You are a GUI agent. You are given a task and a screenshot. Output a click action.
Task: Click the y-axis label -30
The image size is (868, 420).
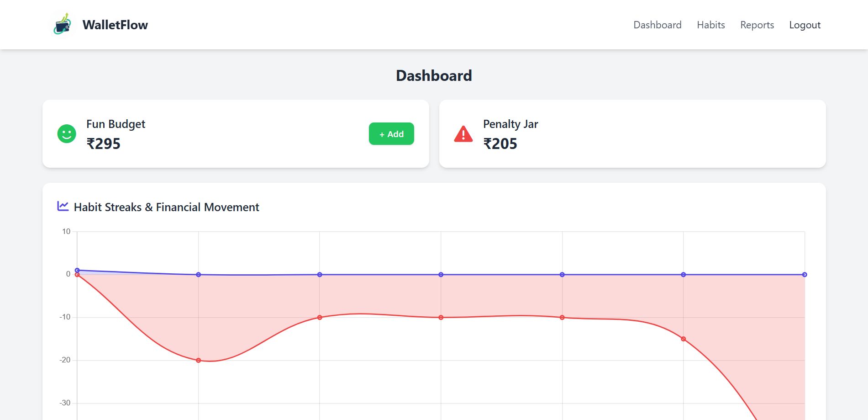(x=65, y=403)
